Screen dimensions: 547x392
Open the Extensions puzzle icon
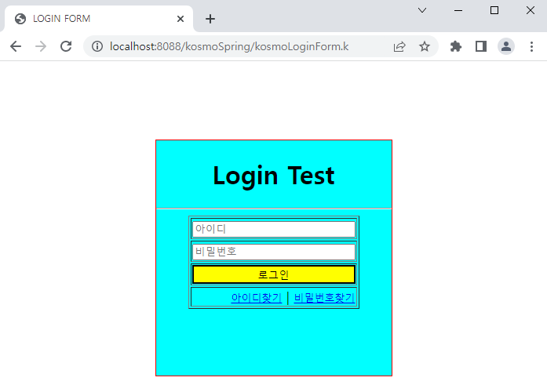tap(456, 46)
